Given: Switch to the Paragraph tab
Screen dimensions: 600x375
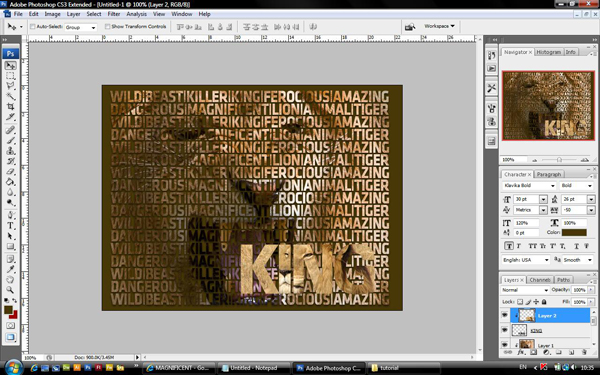Looking at the screenshot, I should (548, 174).
